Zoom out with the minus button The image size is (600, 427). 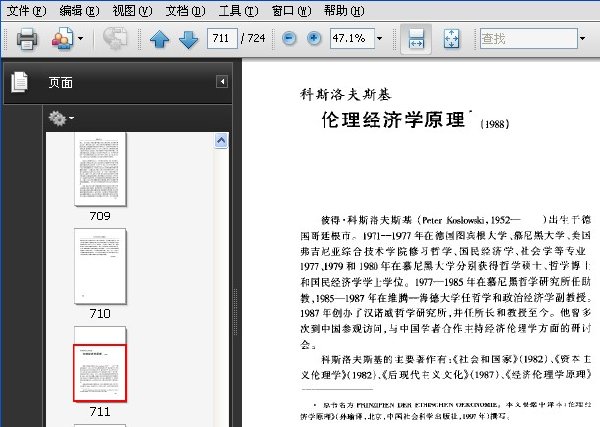point(289,38)
